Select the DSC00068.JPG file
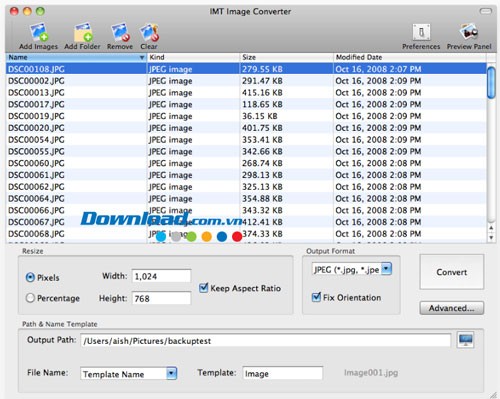 [246, 234]
